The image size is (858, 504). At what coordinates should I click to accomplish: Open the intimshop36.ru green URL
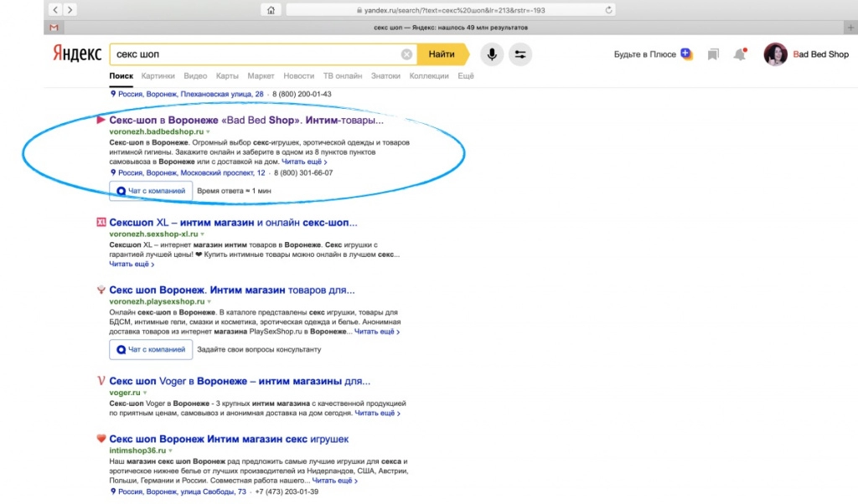(137, 450)
